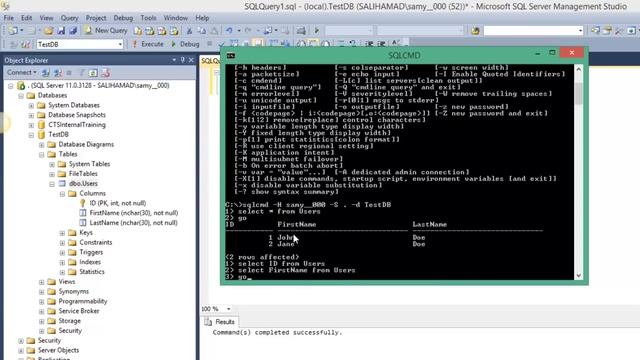Click the green Start arrow icon
Screen dimensions: 640x360
pyautogui.click(x=317, y=31)
